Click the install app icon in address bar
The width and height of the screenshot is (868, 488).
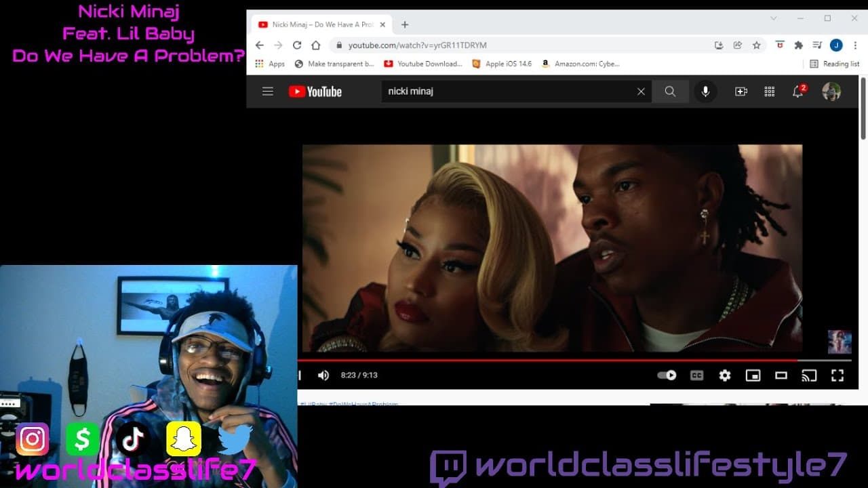719,45
